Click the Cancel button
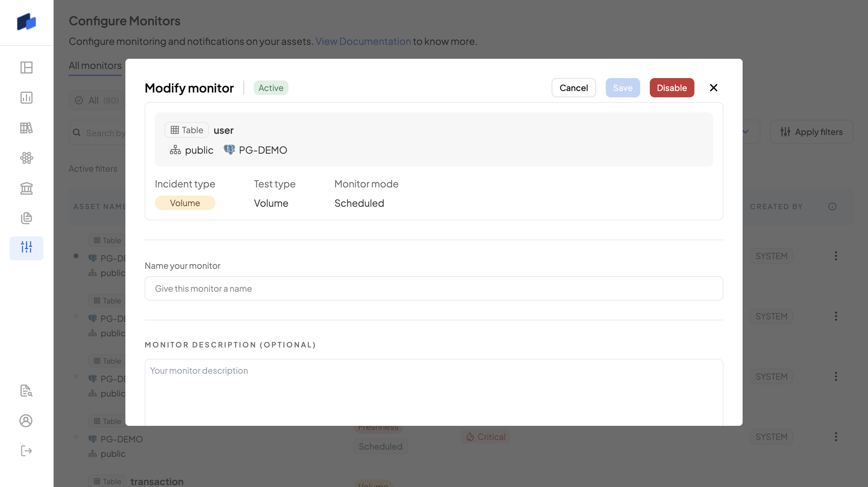This screenshot has width=868, height=487. pos(574,88)
